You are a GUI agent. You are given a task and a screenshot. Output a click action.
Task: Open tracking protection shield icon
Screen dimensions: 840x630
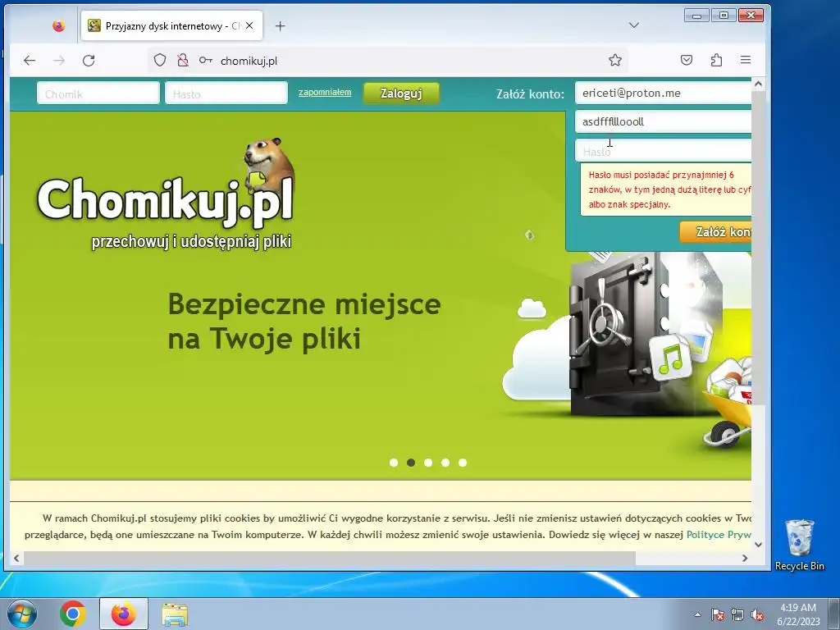tap(160, 60)
